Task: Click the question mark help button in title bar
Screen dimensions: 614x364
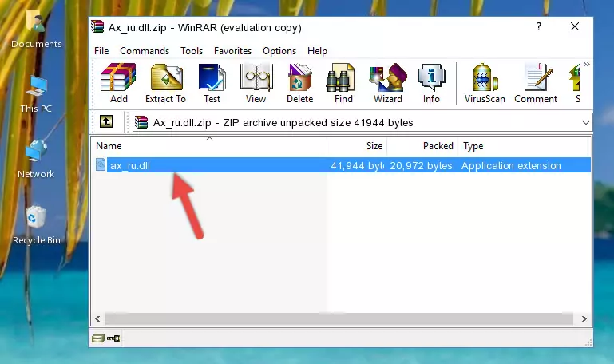Action: 539,26
